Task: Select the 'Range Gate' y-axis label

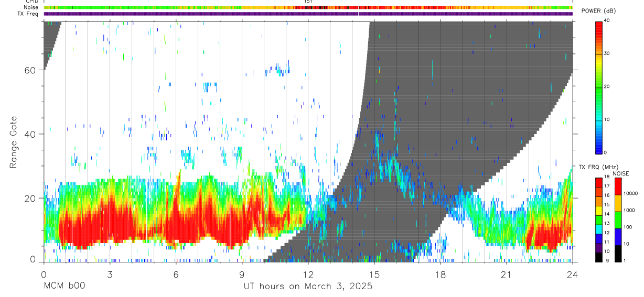Action: tap(14, 142)
